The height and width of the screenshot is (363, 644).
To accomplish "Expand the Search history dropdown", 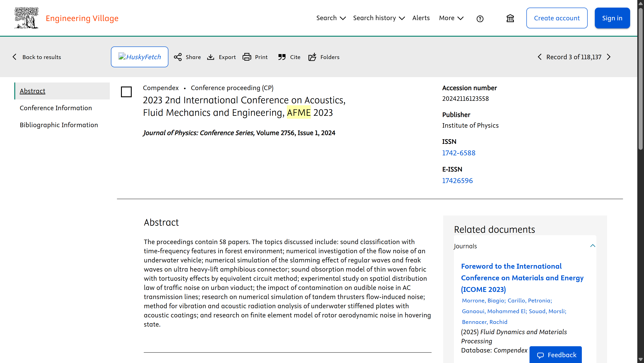I will click(379, 18).
